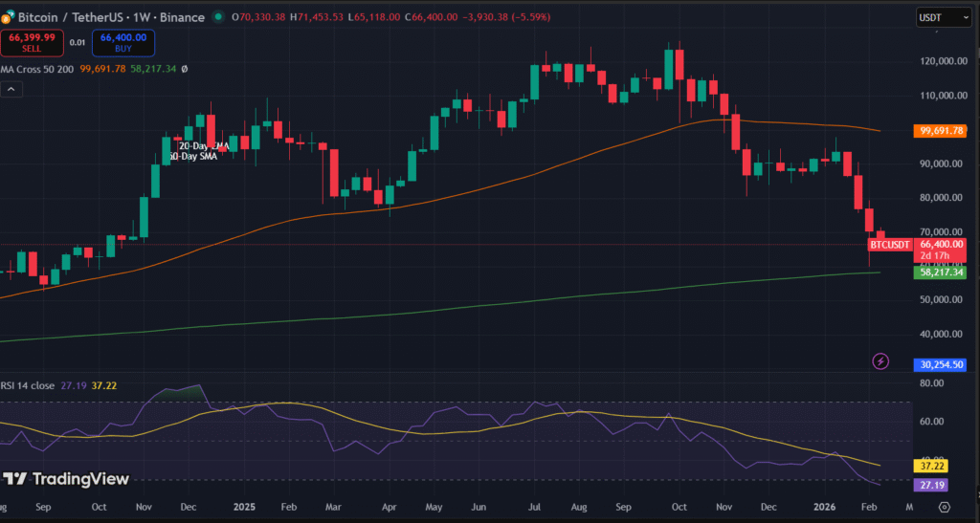The height and width of the screenshot is (523, 980).
Task: Click the 80,000.00 price scale label
Action: 942,198
